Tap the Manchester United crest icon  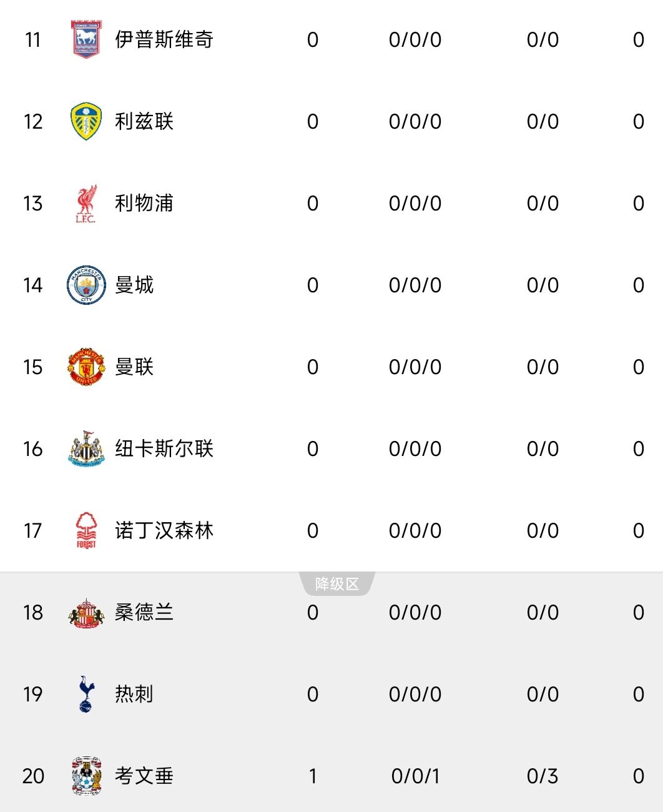coord(86,367)
